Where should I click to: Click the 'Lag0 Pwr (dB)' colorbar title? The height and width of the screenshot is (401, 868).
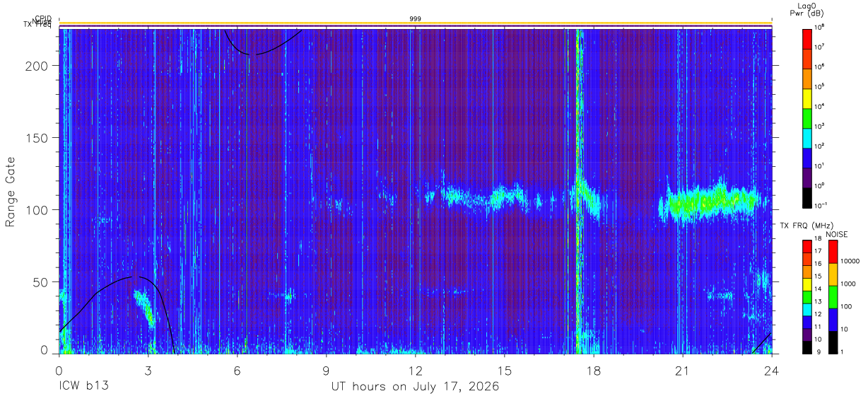coord(807,9)
